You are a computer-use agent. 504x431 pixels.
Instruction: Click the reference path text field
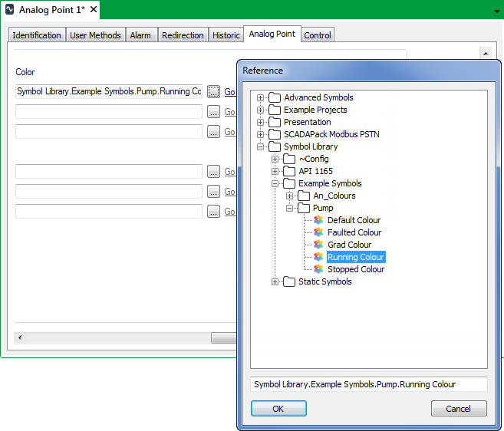pos(368,384)
